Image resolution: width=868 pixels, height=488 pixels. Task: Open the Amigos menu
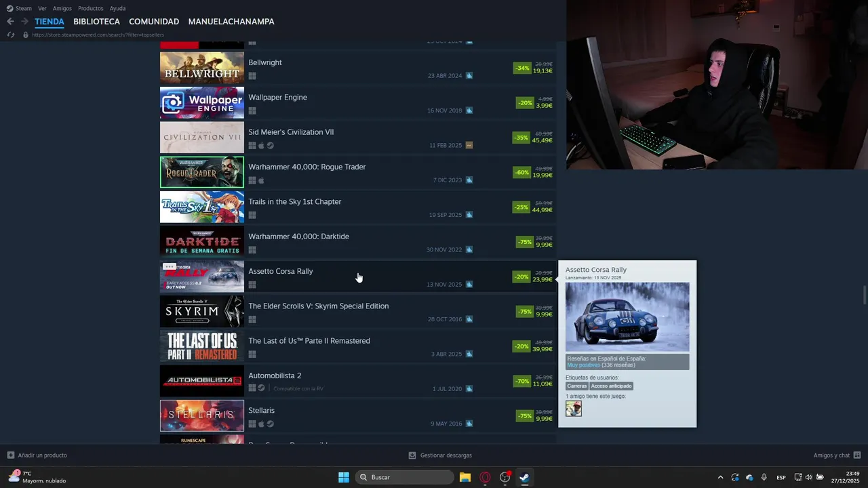click(x=62, y=8)
